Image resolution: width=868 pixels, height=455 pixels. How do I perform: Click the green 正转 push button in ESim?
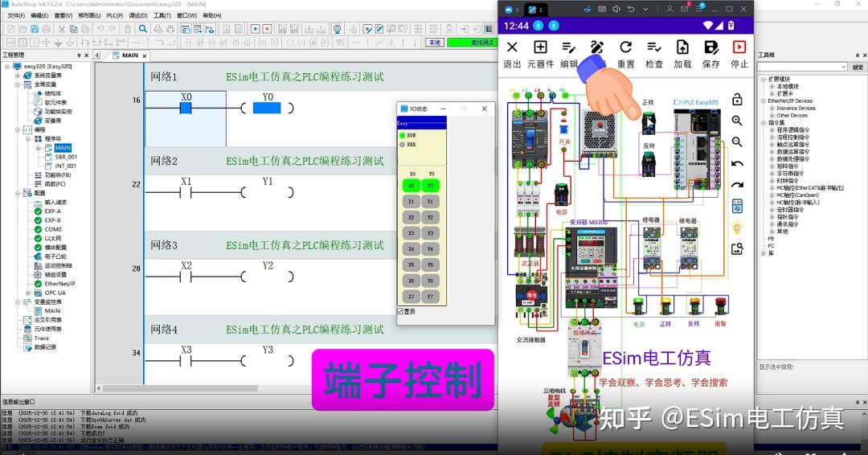(649, 122)
